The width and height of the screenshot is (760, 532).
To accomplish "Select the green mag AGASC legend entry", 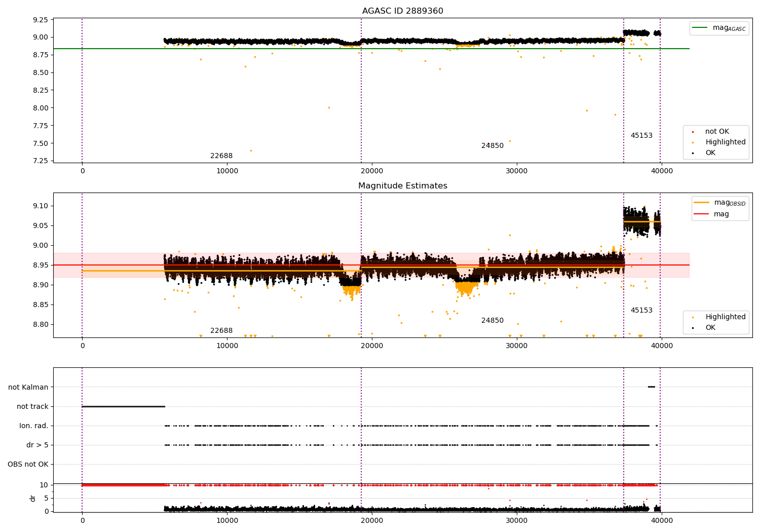I will [x=719, y=28].
